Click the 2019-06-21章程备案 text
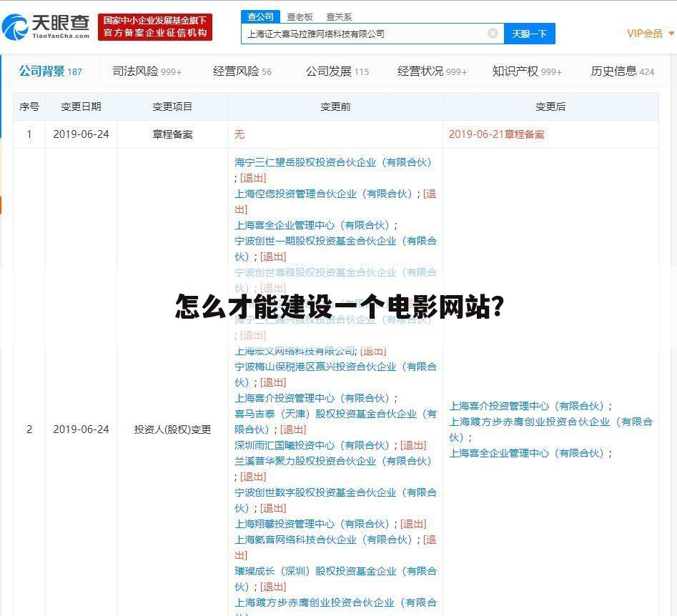 (497, 134)
